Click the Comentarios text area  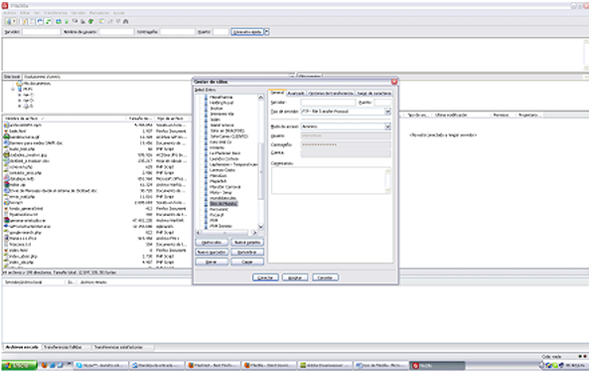pyautogui.click(x=331, y=181)
